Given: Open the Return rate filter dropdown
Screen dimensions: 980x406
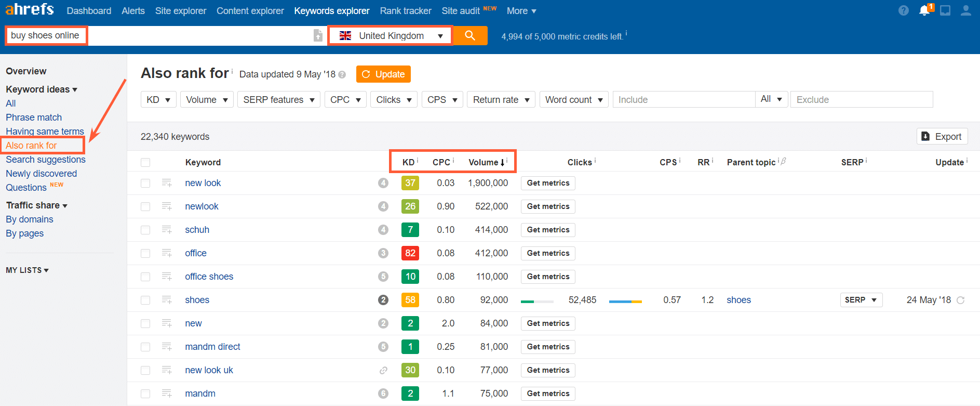Looking at the screenshot, I should point(501,99).
